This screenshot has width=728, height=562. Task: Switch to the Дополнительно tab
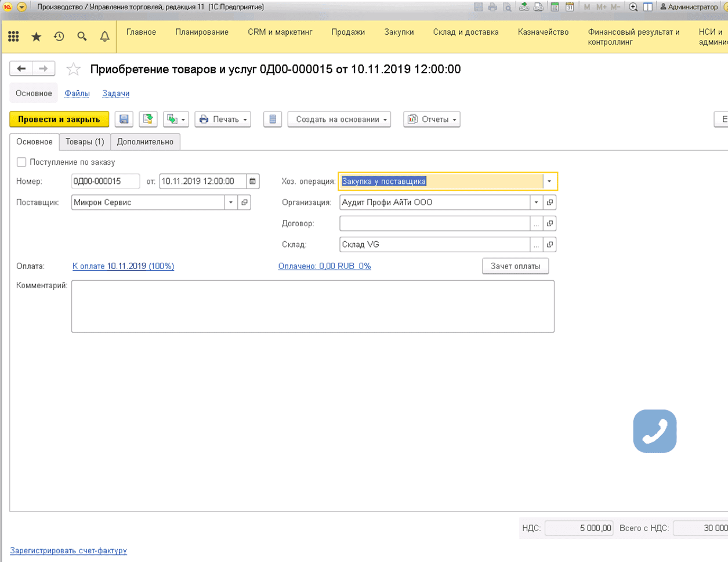(x=145, y=142)
